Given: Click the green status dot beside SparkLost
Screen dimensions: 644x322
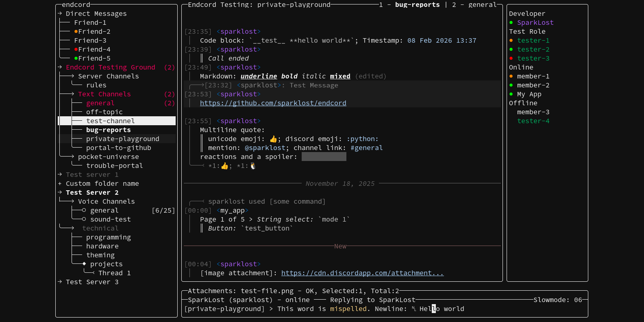Looking at the screenshot, I should [511, 23].
